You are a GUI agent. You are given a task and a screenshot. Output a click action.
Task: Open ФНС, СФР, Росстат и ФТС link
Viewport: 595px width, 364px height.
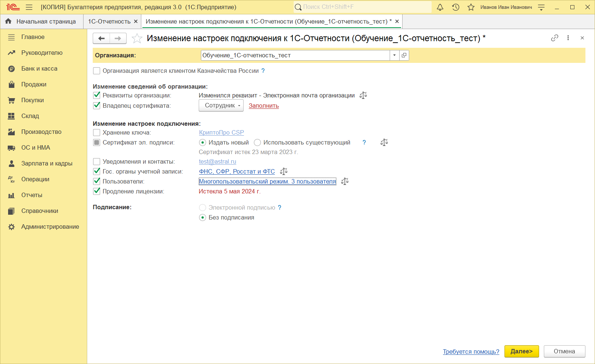[237, 171]
